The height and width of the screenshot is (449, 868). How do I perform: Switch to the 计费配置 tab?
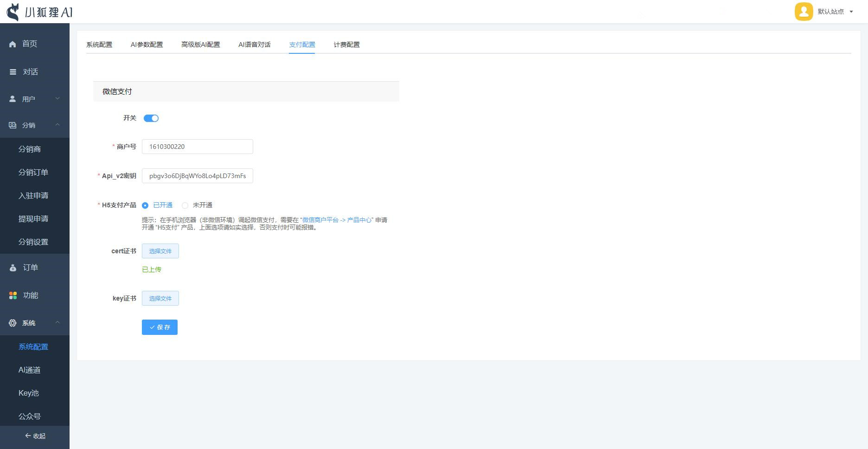346,45
